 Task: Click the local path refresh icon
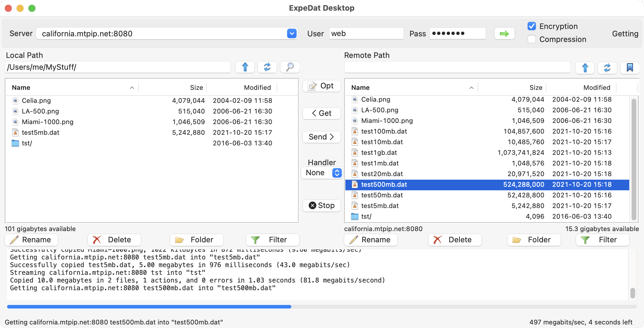coord(266,68)
